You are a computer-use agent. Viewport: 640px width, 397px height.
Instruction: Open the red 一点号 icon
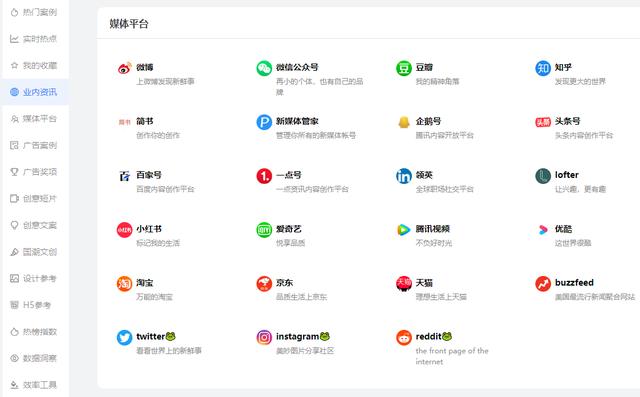[x=264, y=176]
